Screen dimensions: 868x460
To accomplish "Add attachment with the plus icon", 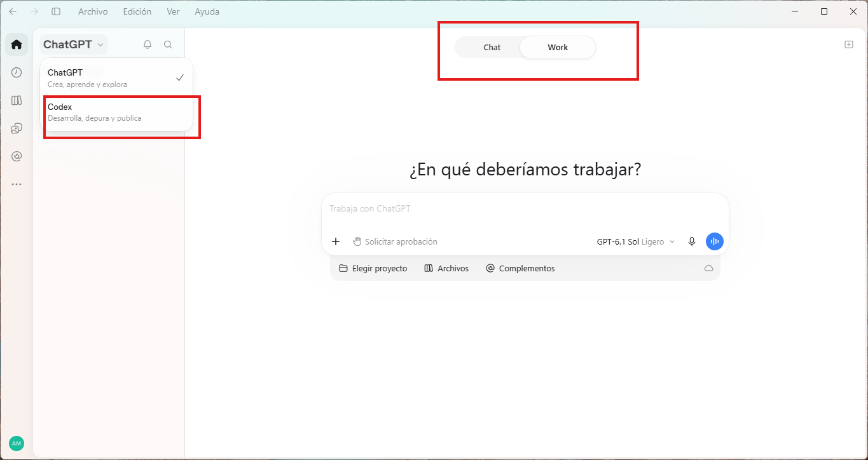I will [x=336, y=241].
